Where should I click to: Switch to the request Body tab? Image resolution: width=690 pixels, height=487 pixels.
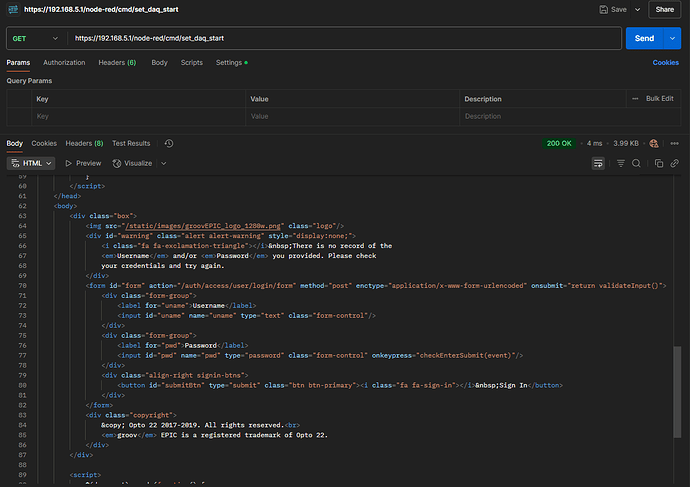click(x=159, y=62)
